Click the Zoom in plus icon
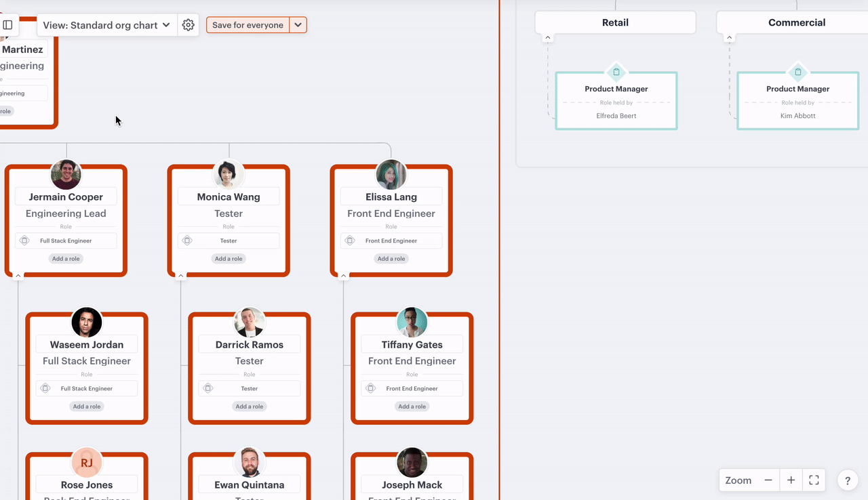 point(791,480)
